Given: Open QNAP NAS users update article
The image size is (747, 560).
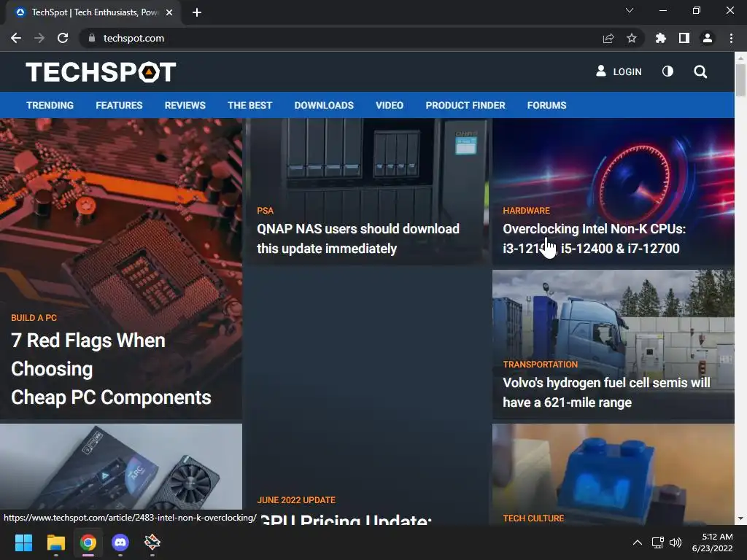Looking at the screenshot, I should pyautogui.click(x=357, y=238).
